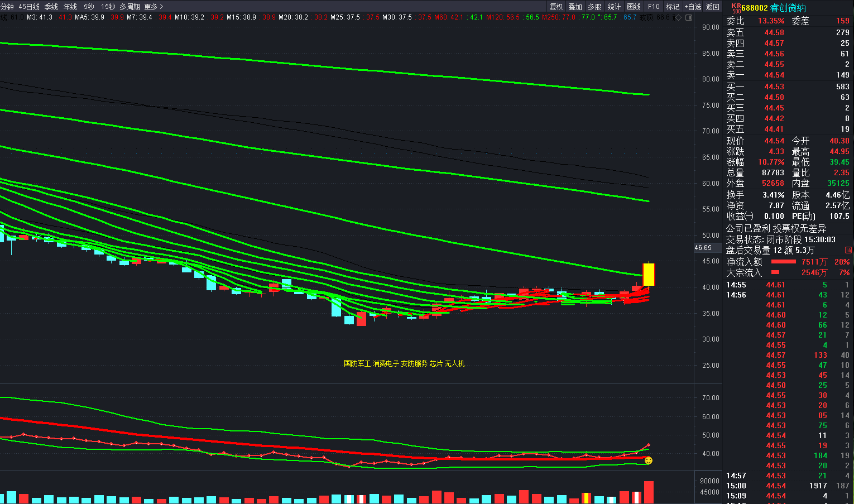
Task: Click 买二 bid price 44.50
Action: click(x=774, y=97)
